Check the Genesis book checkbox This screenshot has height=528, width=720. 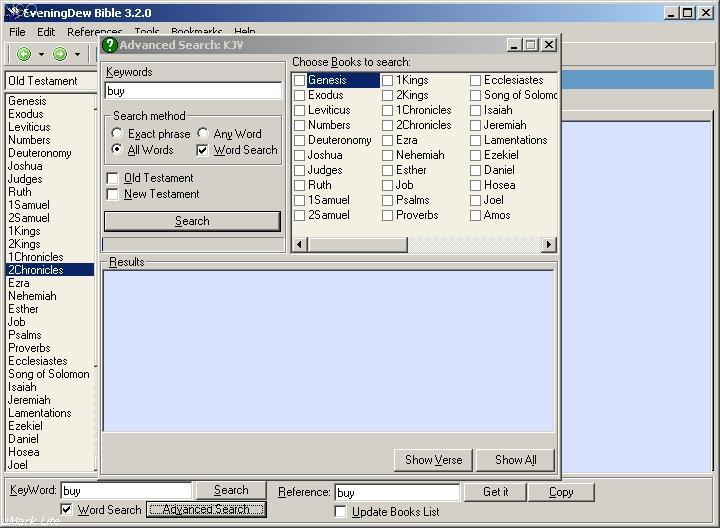pos(299,80)
